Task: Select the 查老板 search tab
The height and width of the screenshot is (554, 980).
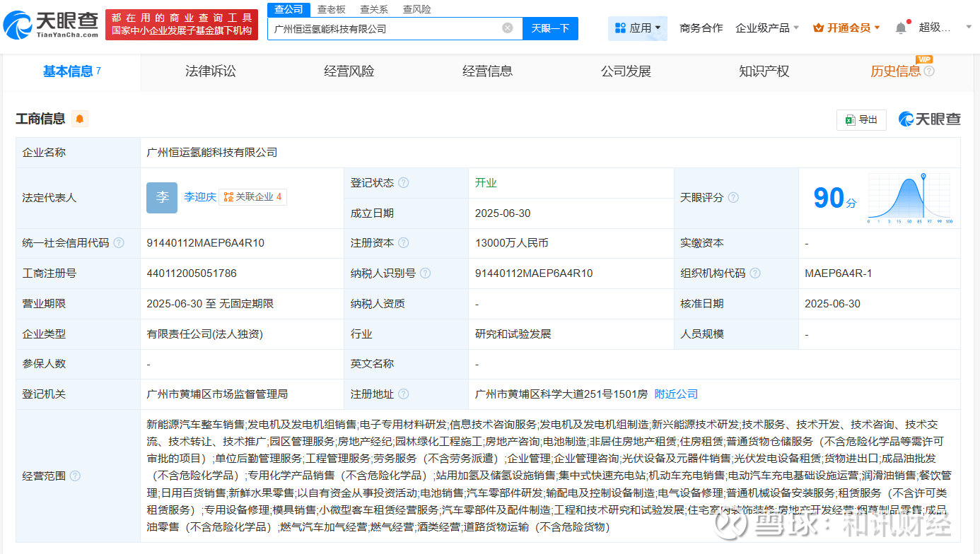Action: click(x=331, y=9)
